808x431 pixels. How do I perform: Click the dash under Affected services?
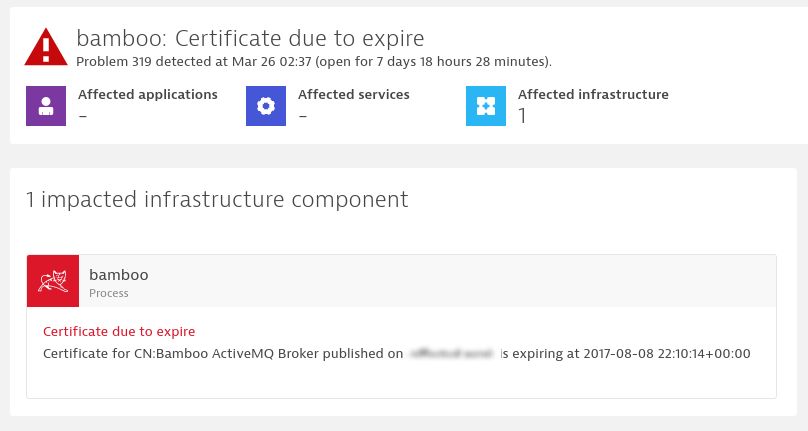(303, 117)
